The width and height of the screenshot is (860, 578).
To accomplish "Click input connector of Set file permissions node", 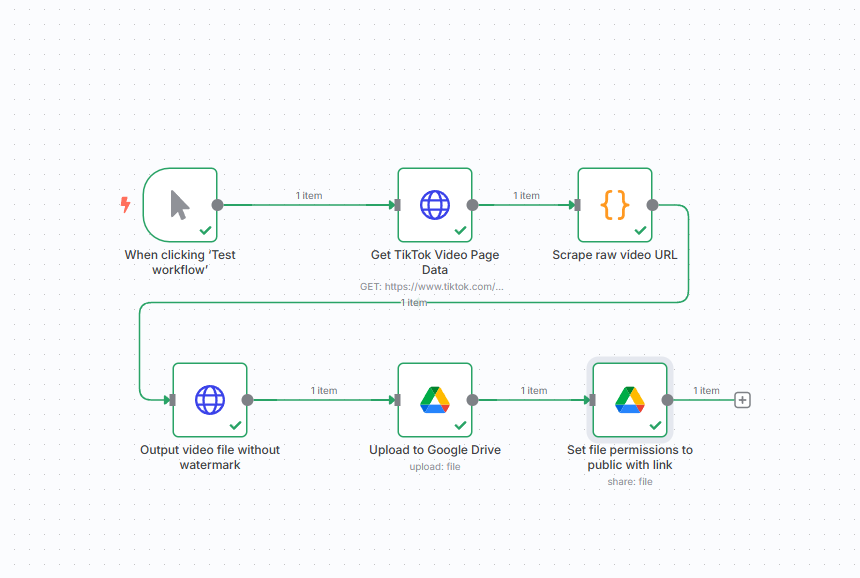I will pyautogui.click(x=592, y=400).
